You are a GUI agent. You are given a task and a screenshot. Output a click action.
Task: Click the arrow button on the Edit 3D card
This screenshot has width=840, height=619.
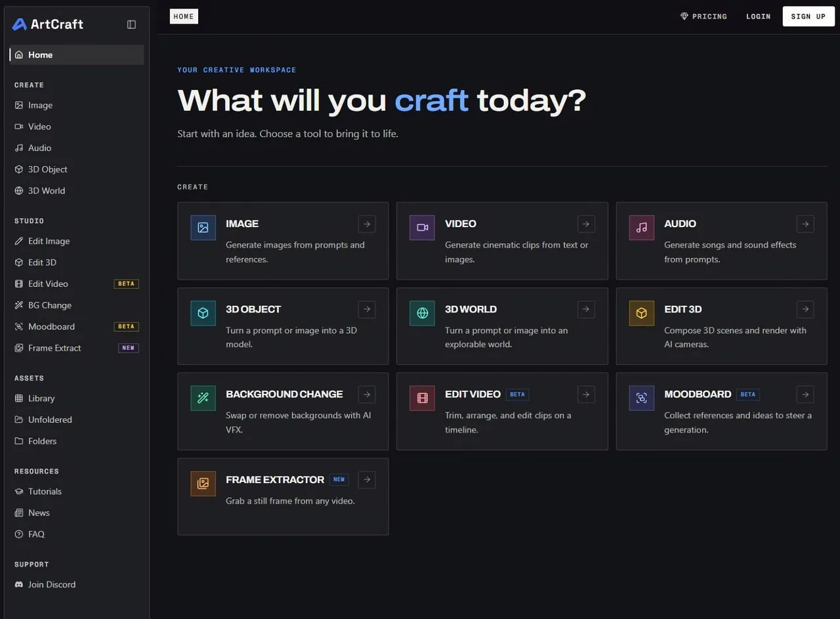pos(805,309)
